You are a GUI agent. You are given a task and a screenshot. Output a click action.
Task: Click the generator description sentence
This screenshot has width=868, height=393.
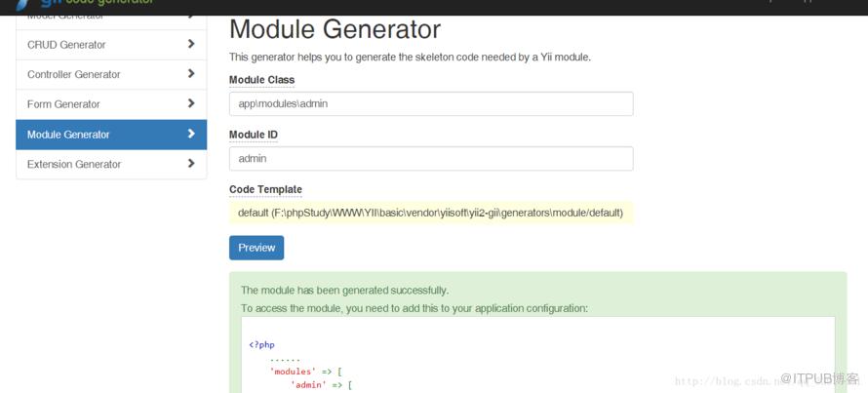pyautogui.click(x=411, y=57)
